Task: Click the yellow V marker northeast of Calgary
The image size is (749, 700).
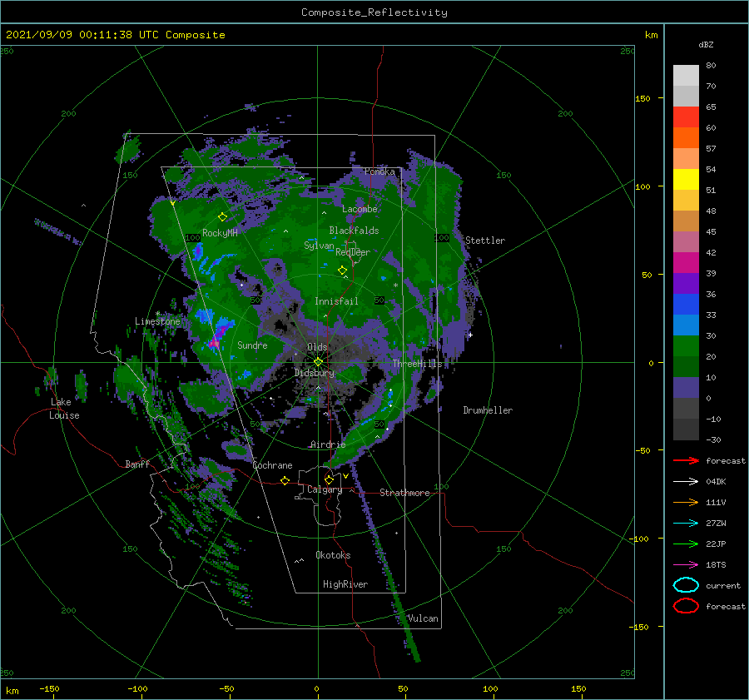Action: tap(345, 476)
